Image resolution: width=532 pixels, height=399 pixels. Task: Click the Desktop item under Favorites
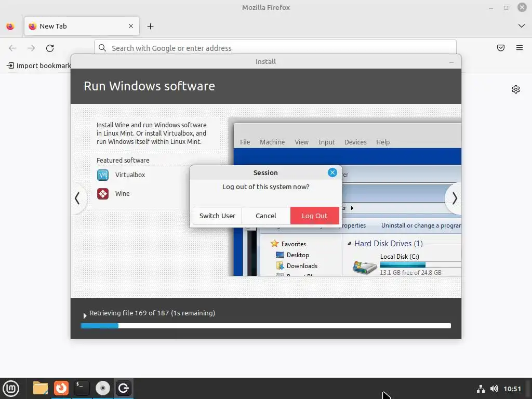click(292, 255)
